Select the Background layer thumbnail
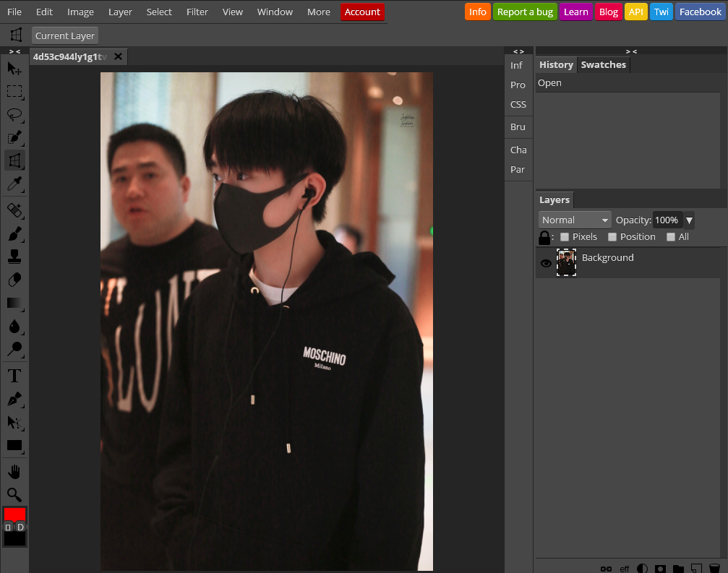 tap(567, 262)
